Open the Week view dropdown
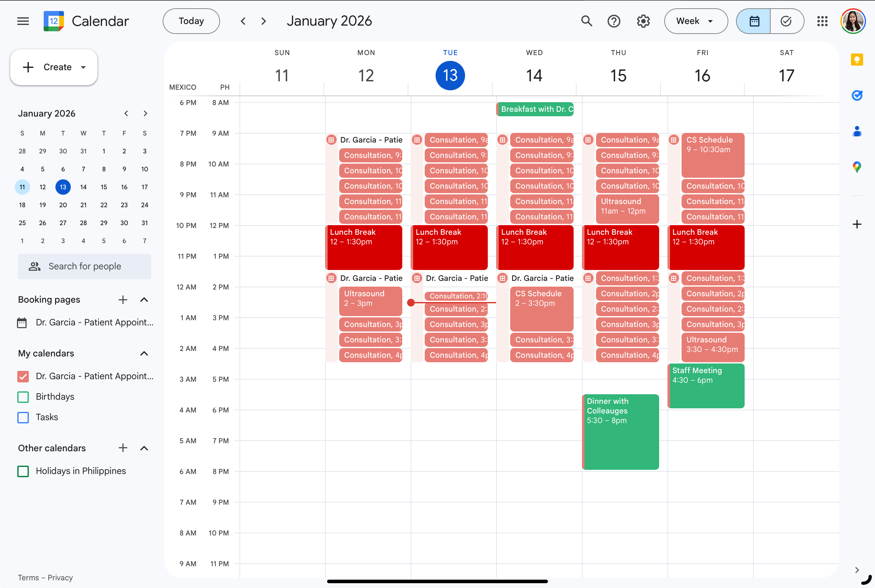The image size is (875, 588). pyautogui.click(x=695, y=21)
